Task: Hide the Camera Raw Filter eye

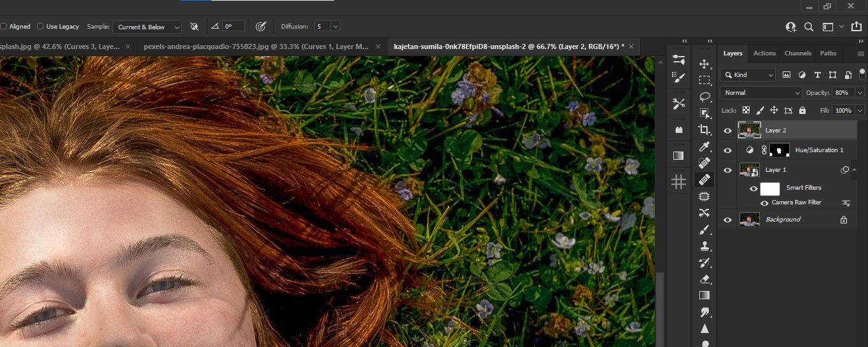Action: coord(764,203)
